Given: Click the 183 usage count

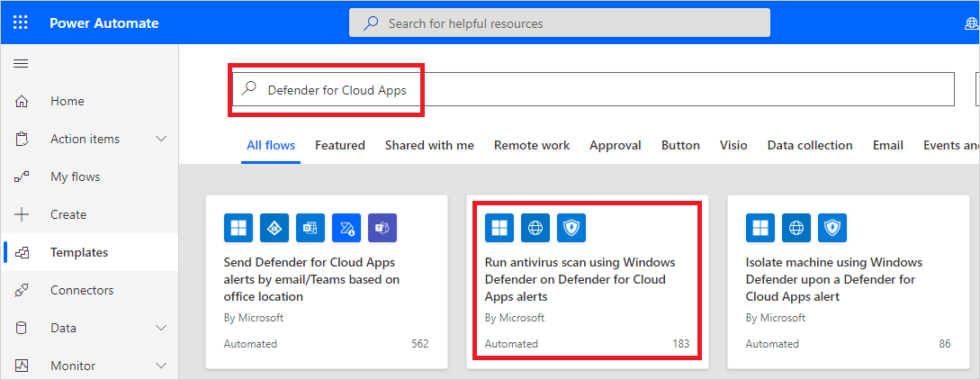Looking at the screenshot, I should pyautogui.click(x=681, y=344).
